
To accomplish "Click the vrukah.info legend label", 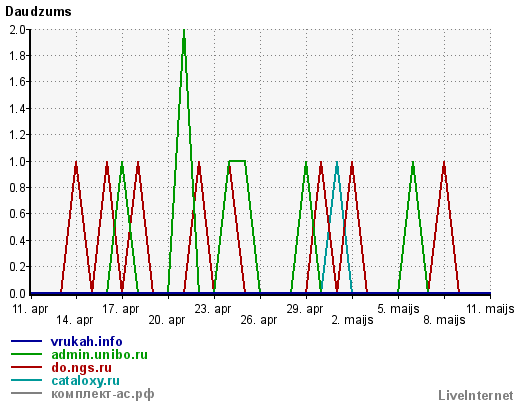I will pos(86,341).
